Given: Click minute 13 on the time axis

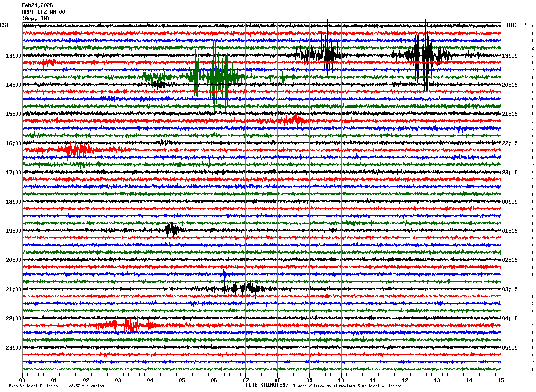Looking at the screenshot, I should coord(437,380).
